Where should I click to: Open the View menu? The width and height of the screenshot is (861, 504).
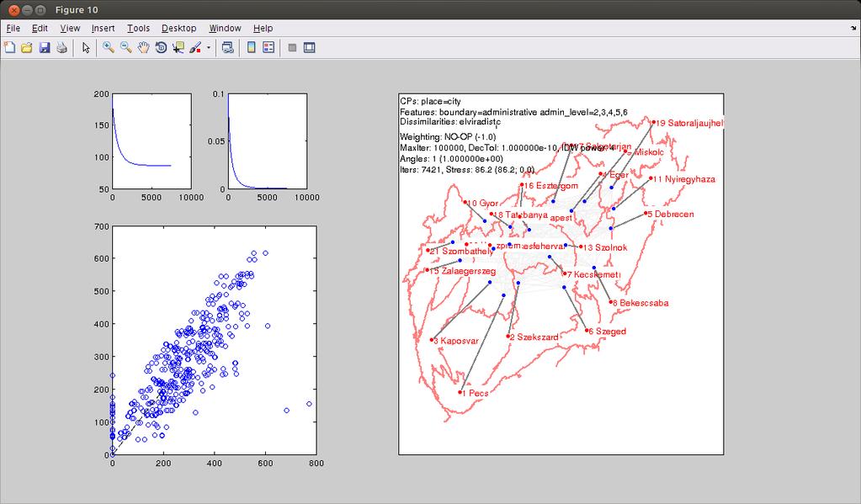(x=70, y=28)
